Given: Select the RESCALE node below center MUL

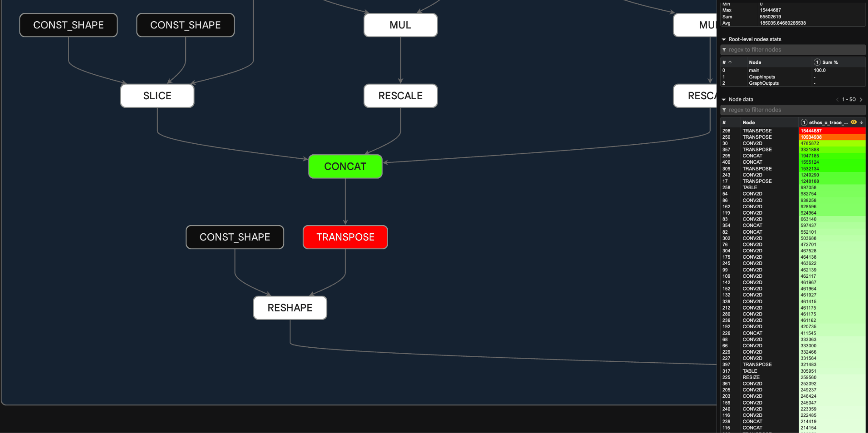Looking at the screenshot, I should 401,96.
